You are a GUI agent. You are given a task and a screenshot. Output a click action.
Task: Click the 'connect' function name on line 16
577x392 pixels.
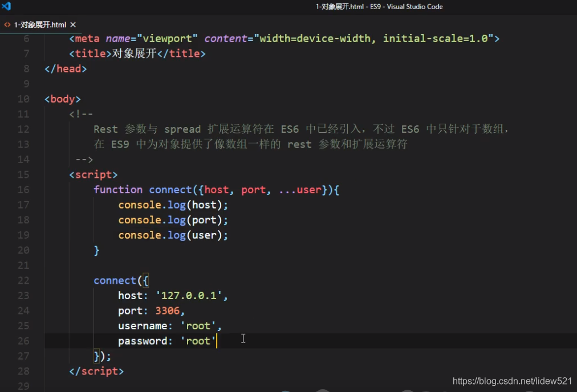(x=170, y=190)
